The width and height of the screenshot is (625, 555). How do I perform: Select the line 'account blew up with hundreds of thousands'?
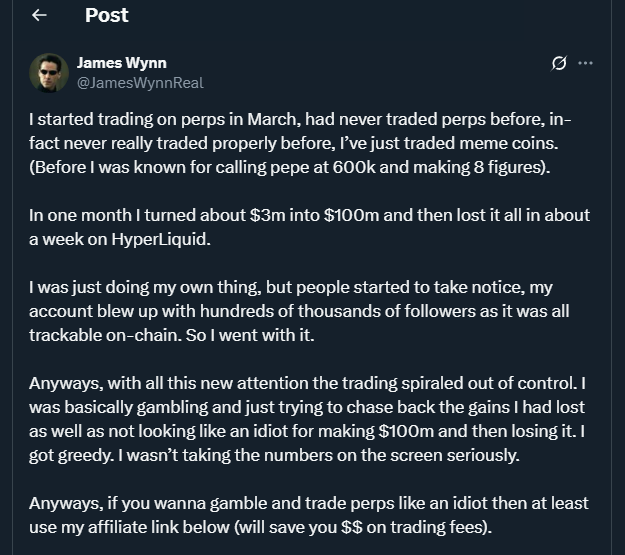[x=299, y=311]
